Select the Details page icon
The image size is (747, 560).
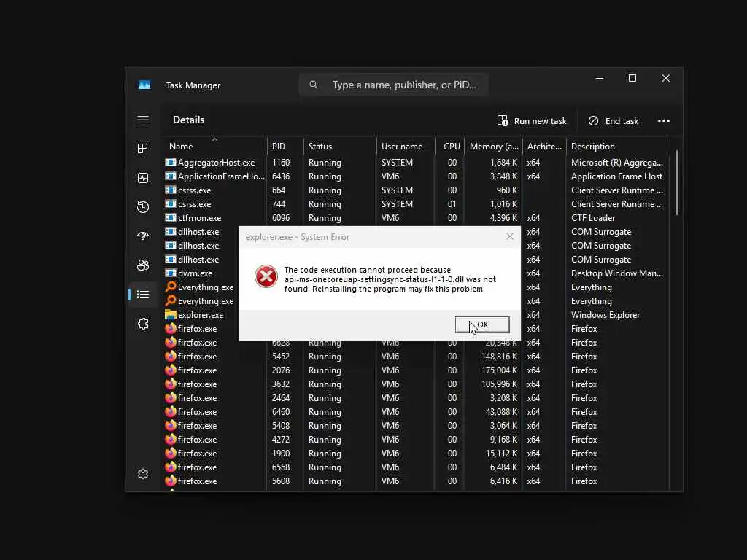(143, 295)
